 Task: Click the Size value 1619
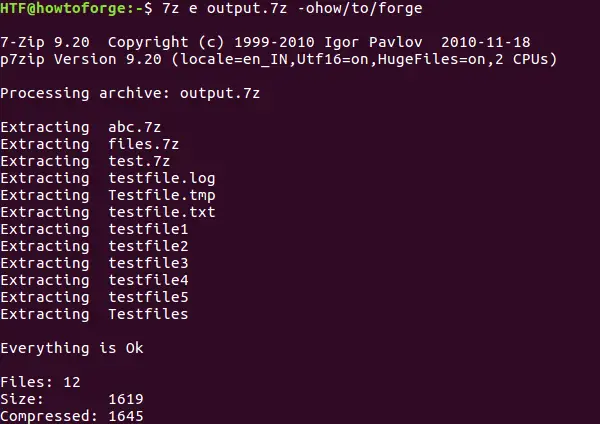pos(126,399)
